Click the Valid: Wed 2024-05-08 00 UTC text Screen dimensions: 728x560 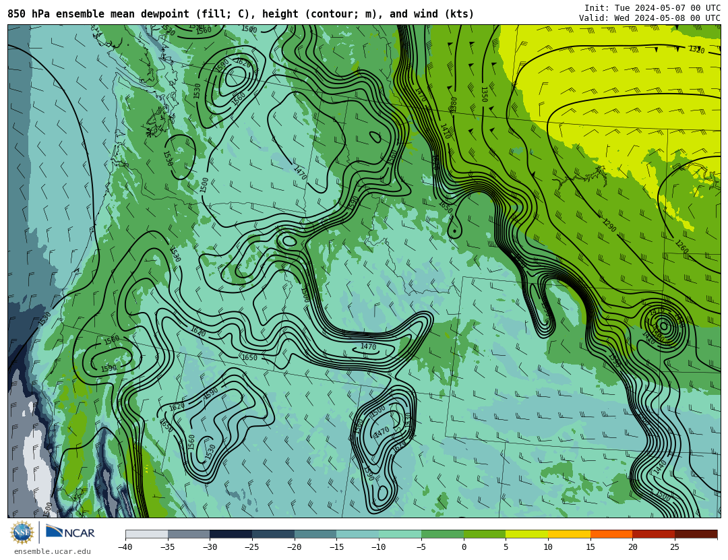point(650,18)
